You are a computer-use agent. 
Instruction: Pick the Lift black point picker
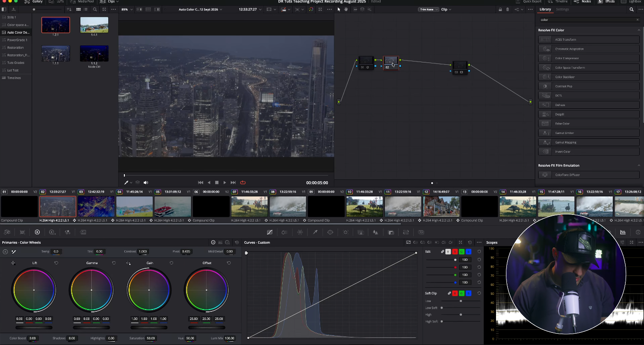point(13,263)
